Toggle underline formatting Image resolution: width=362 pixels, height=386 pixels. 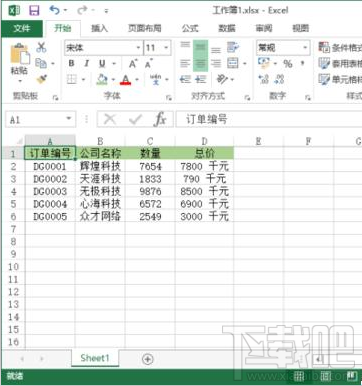(102, 63)
